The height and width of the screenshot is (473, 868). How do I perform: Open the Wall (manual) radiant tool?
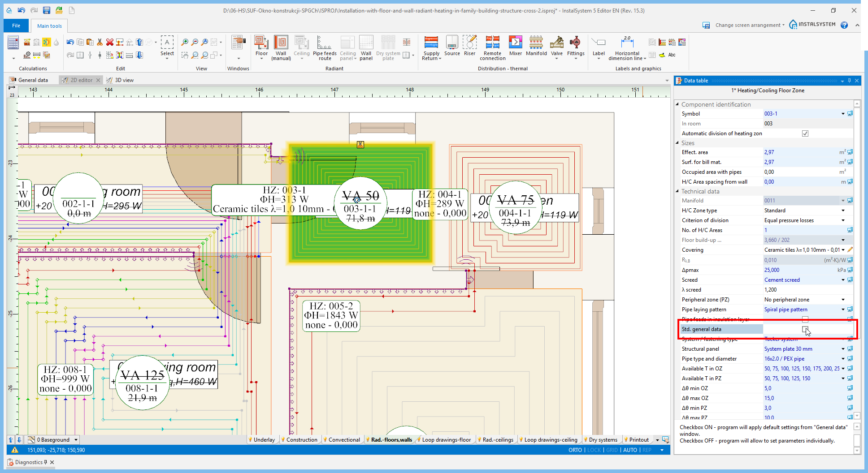pos(281,46)
